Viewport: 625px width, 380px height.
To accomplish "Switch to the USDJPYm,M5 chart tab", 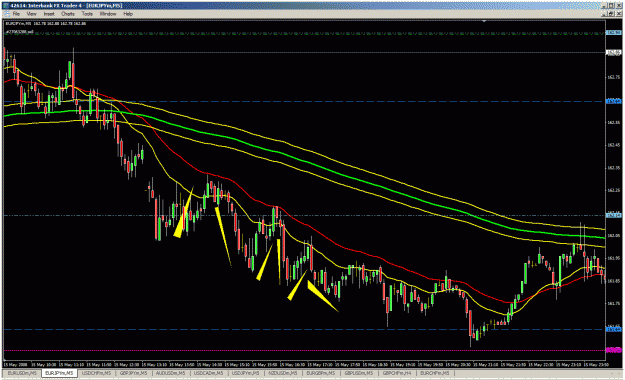I will [x=245, y=373].
